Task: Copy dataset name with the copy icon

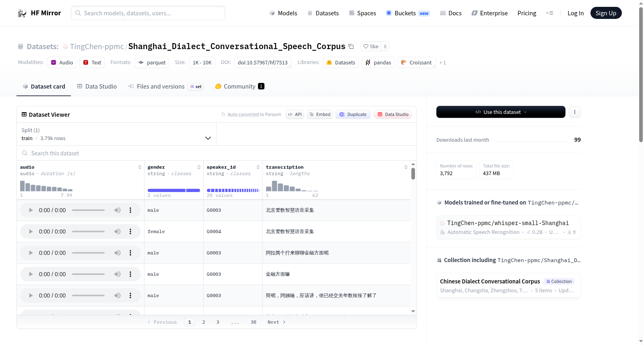Action: [x=351, y=46]
